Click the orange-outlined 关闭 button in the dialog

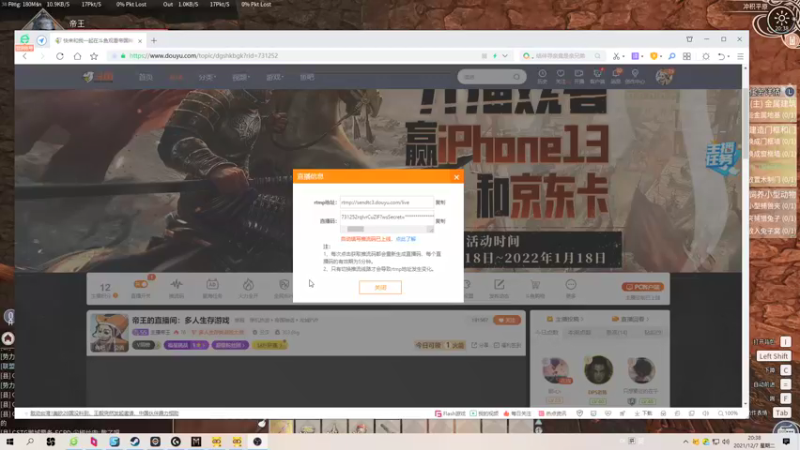(x=380, y=287)
